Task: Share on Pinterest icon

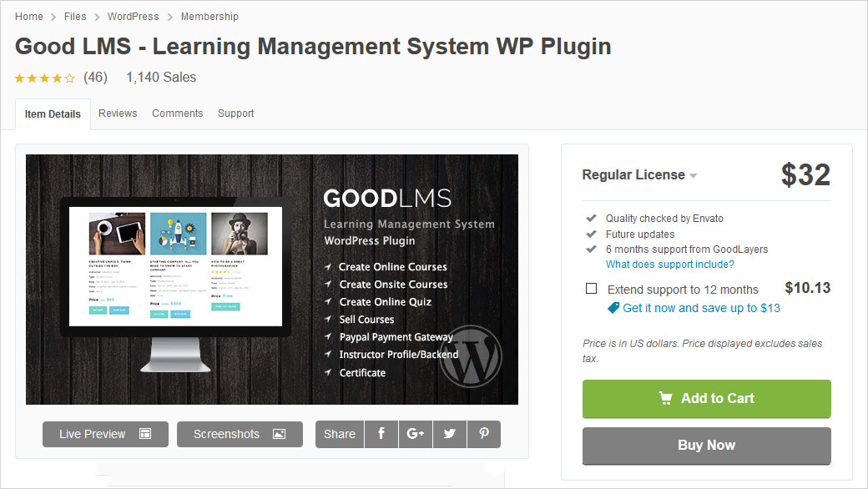Action: click(484, 434)
